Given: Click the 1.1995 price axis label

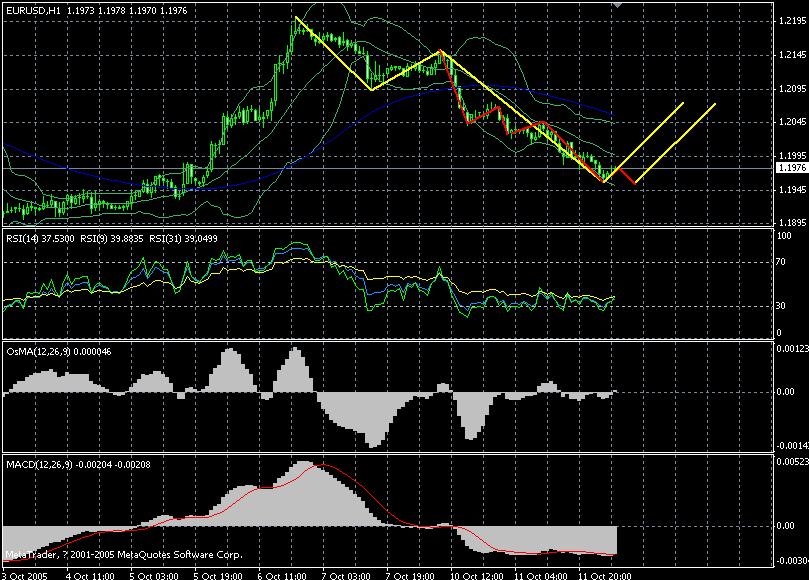Looking at the screenshot, I should click(x=792, y=156).
